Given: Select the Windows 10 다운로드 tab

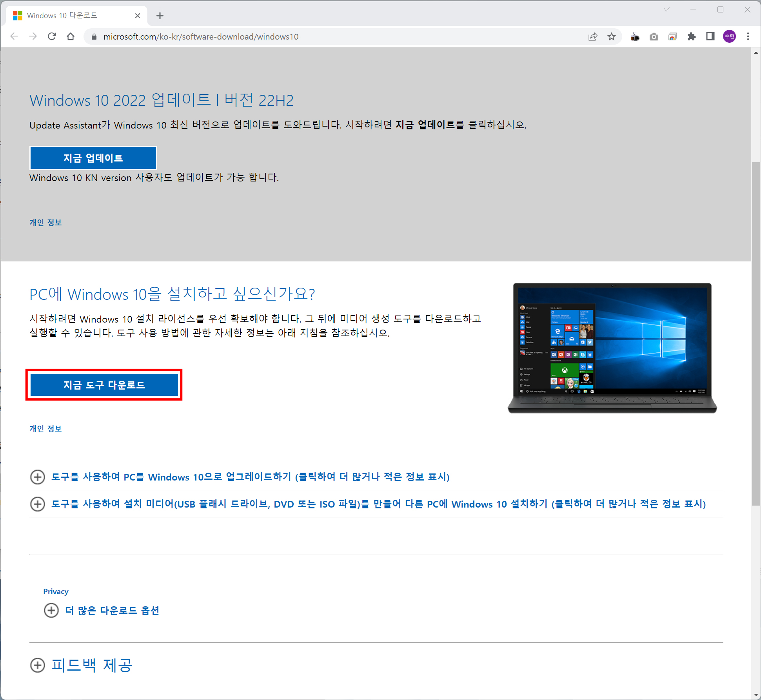Looking at the screenshot, I should click(63, 15).
